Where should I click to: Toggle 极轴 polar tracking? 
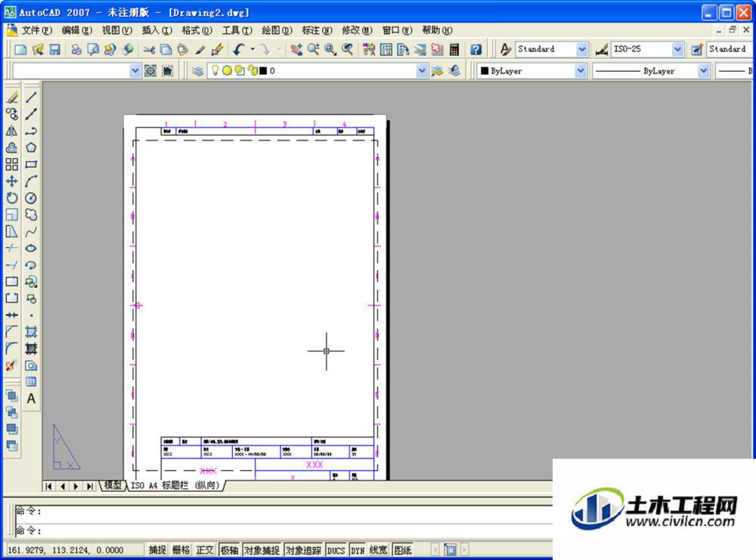[230, 550]
